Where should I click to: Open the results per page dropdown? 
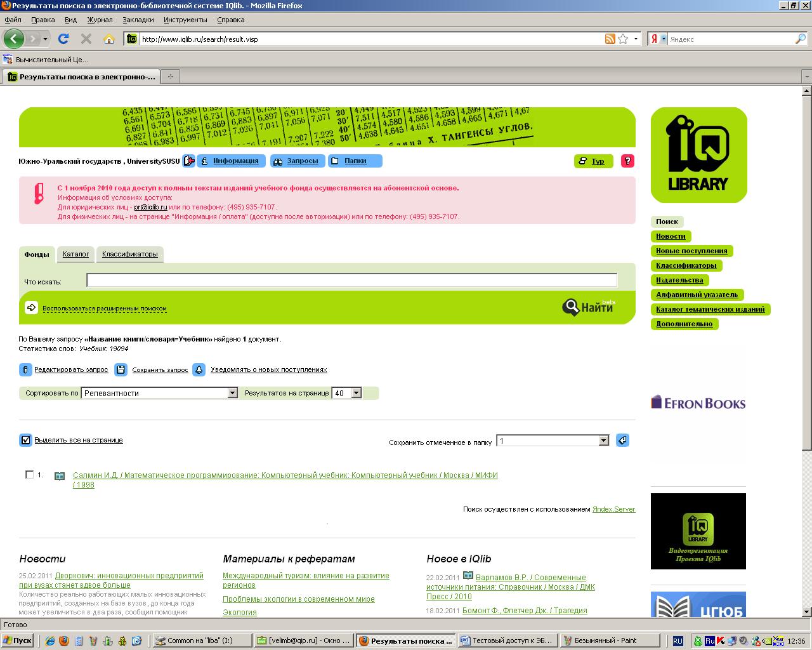346,393
